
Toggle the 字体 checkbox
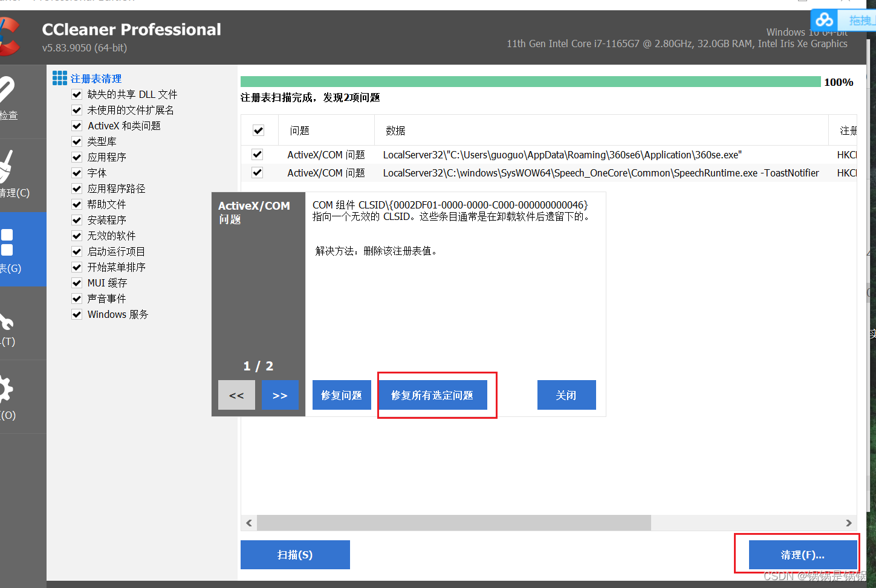[x=77, y=173]
